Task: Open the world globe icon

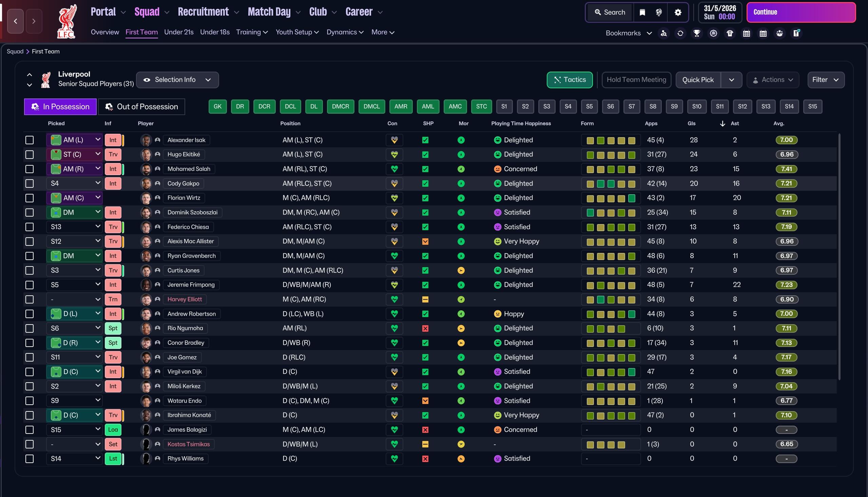Action: click(659, 12)
